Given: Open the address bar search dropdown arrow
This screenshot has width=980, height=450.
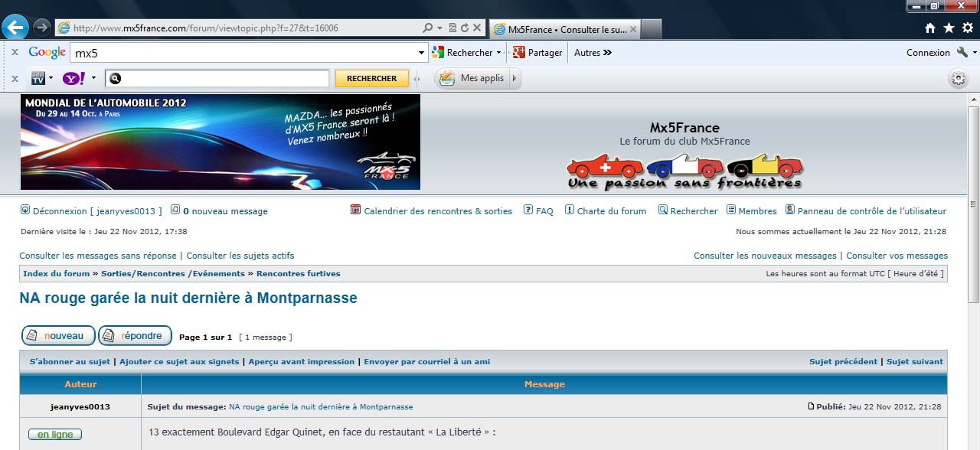Looking at the screenshot, I should (x=439, y=28).
